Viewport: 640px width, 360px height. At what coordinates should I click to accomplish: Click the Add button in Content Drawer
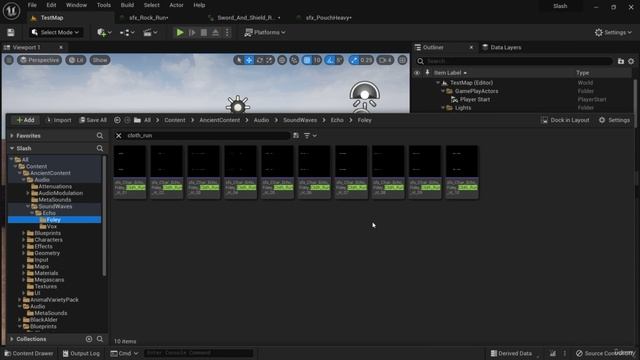25,120
